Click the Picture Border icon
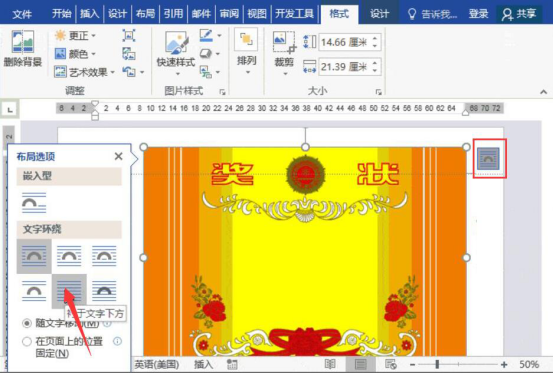This screenshot has height=374, width=553. [x=206, y=35]
